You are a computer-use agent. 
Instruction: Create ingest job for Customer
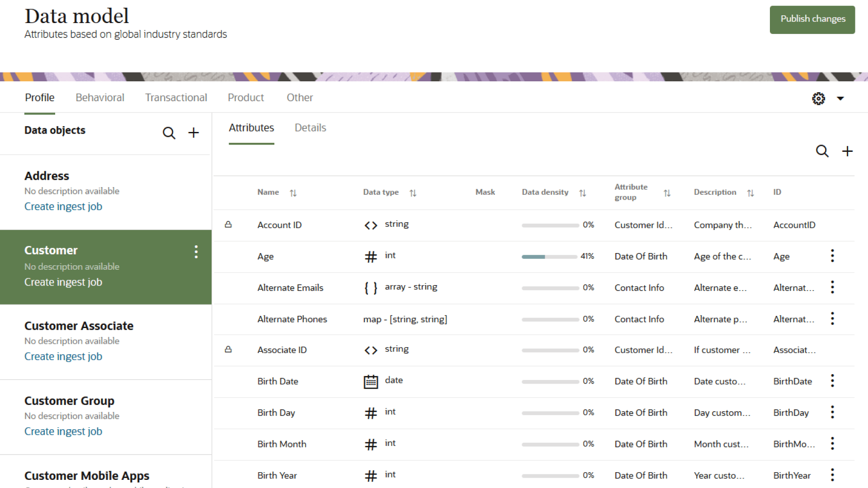coord(63,282)
